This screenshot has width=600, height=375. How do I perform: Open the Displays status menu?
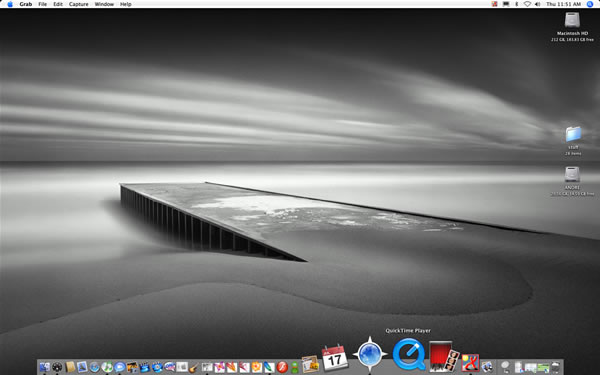point(506,4)
